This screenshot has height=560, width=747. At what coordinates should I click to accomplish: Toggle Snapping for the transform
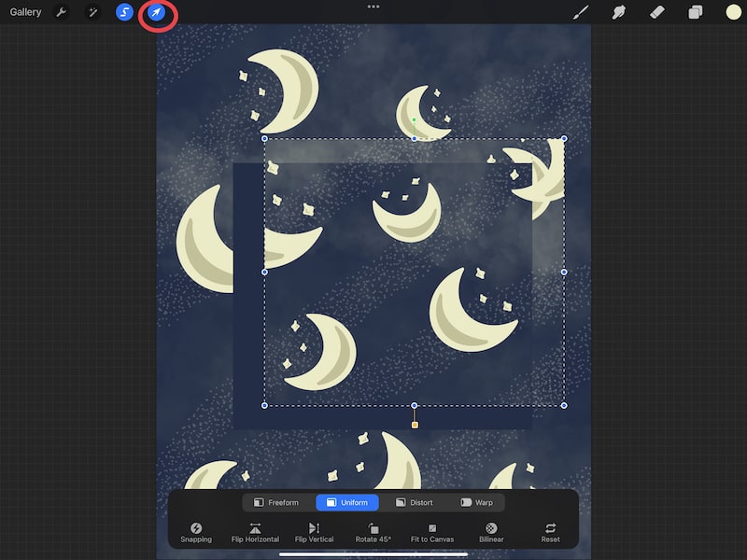coord(195,532)
